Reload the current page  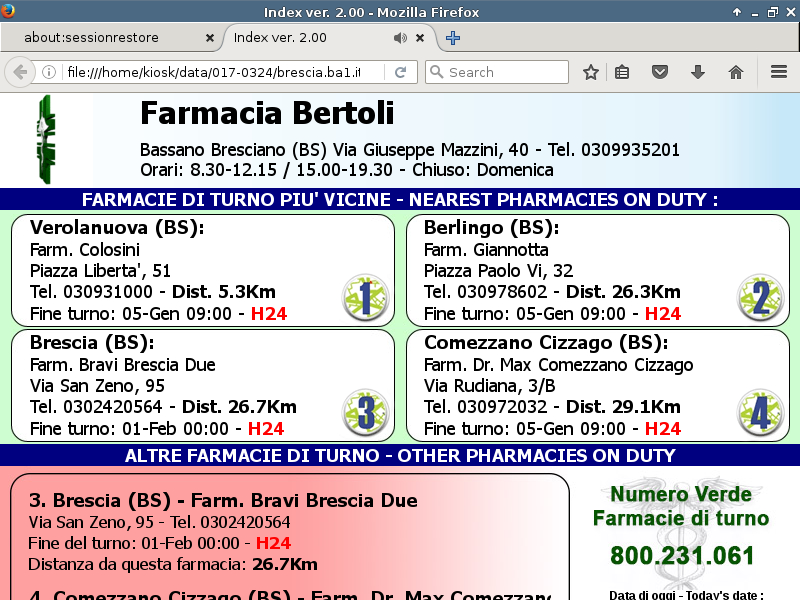(400, 72)
